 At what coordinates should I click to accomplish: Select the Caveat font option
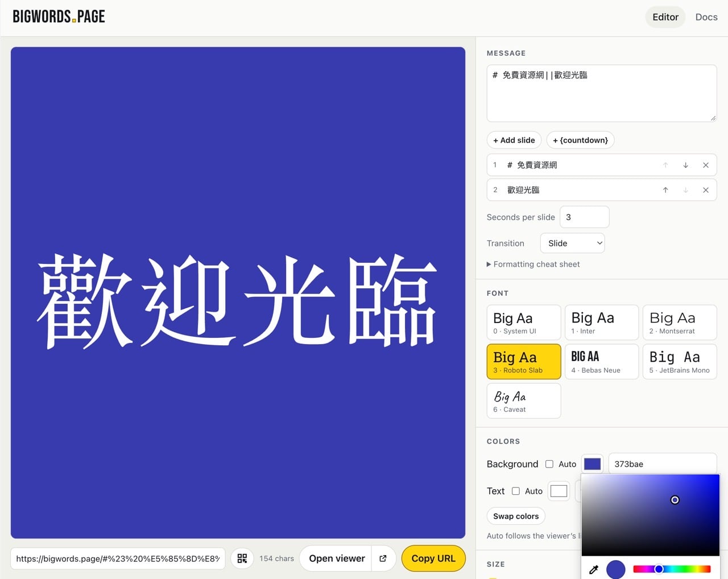[x=524, y=401]
